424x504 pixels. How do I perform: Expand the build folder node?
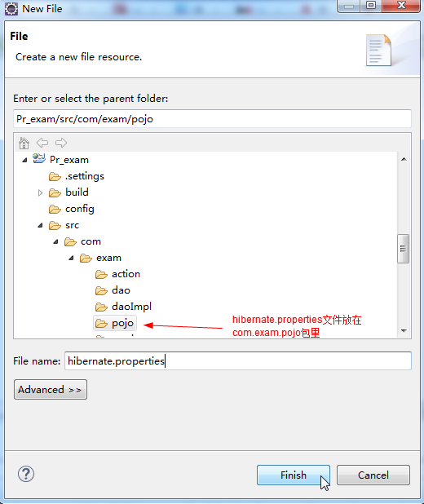click(40, 192)
